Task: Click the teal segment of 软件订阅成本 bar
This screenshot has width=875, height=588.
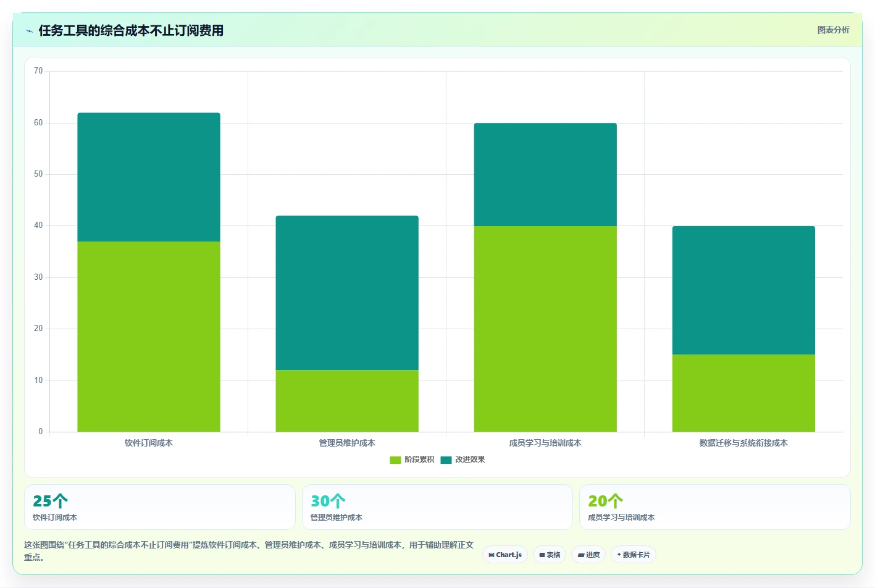Action: (149, 177)
